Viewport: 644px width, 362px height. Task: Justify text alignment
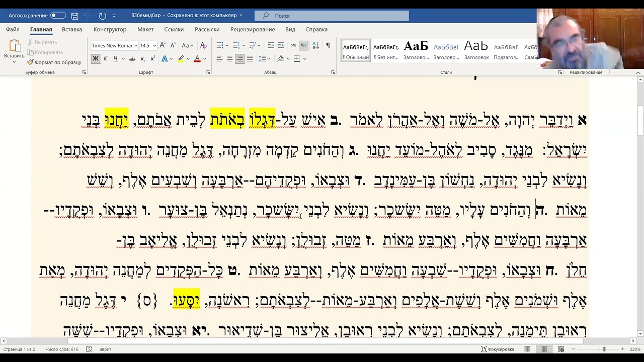pyautogui.click(x=250, y=59)
